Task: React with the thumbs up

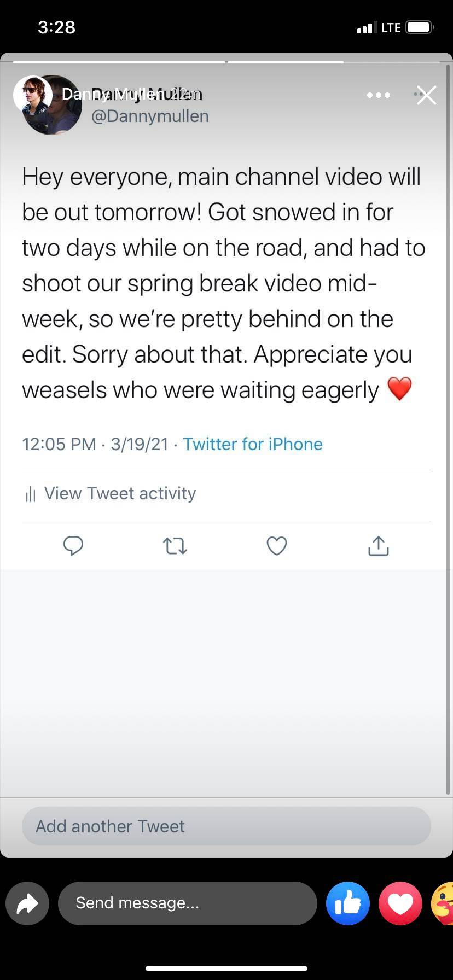Action: (348, 903)
